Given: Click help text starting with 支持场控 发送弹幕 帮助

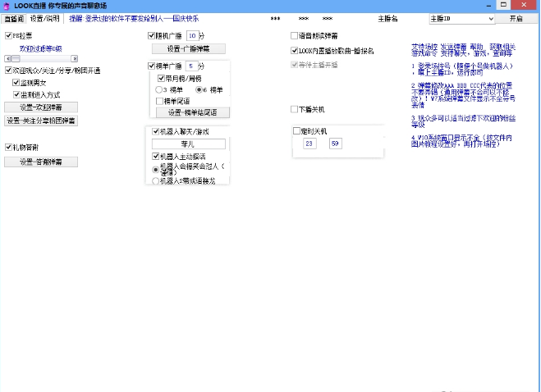Looking at the screenshot, I should coord(463,50).
